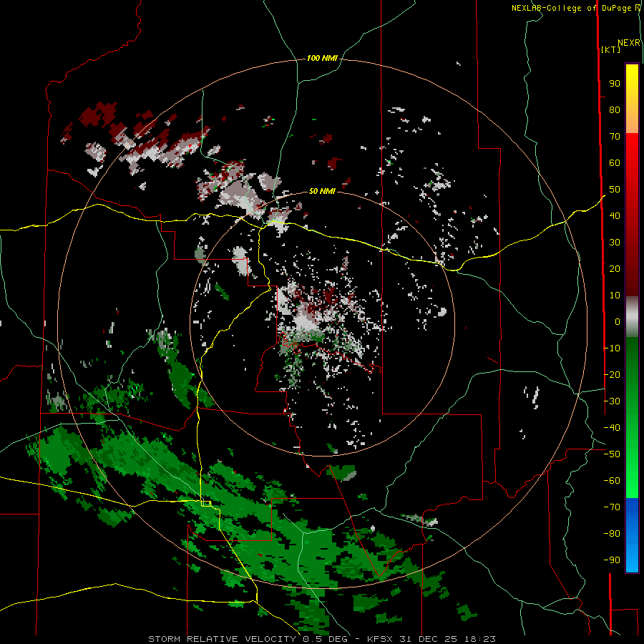Click the "-70" scale tick label
The image size is (644, 644).
612,507
